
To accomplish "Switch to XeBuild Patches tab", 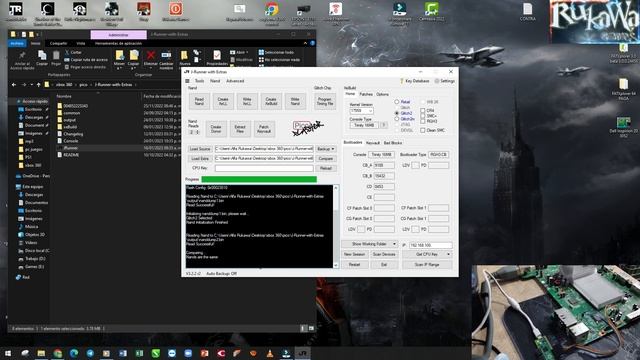I will coord(366,94).
